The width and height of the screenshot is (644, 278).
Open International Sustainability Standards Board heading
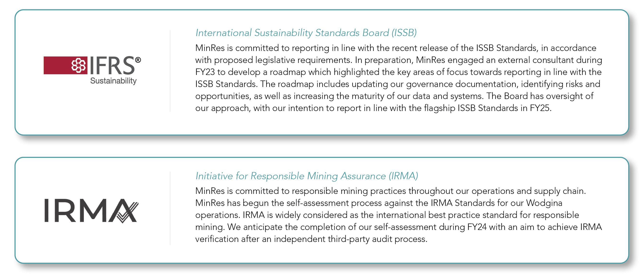[306, 33]
